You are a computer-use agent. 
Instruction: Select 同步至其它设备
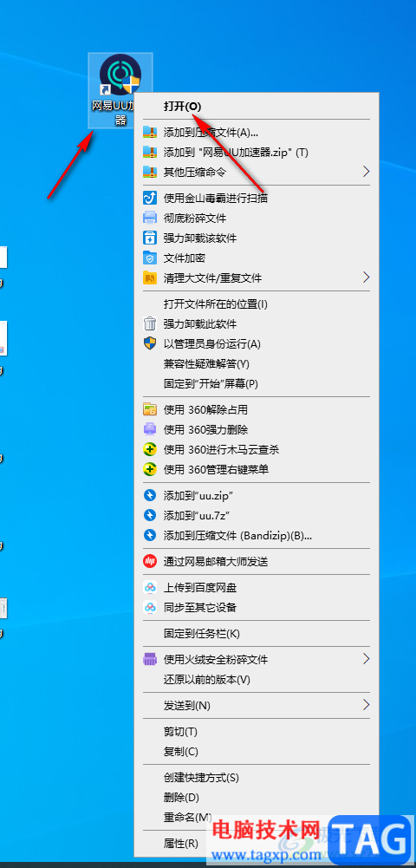tap(257, 607)
